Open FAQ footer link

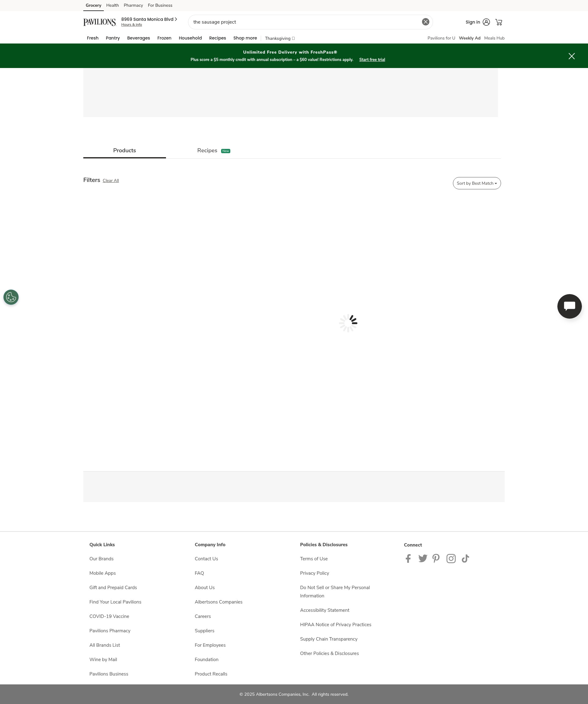[199, 573]
